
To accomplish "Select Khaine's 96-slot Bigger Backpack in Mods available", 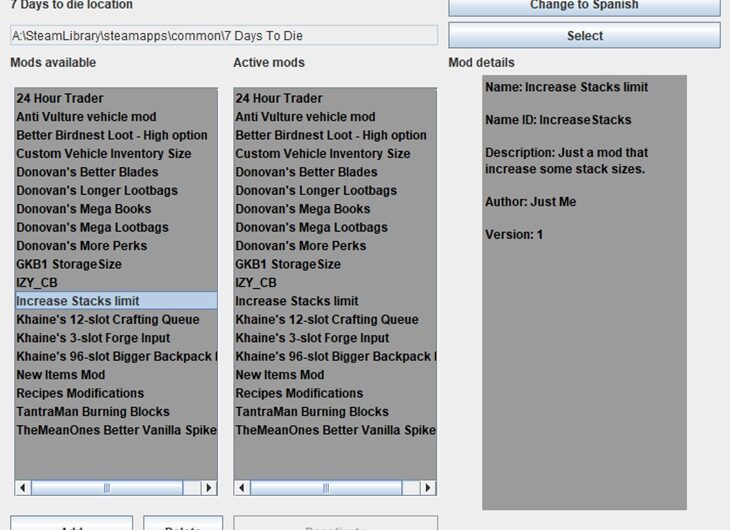I will [x=116, y=356].
